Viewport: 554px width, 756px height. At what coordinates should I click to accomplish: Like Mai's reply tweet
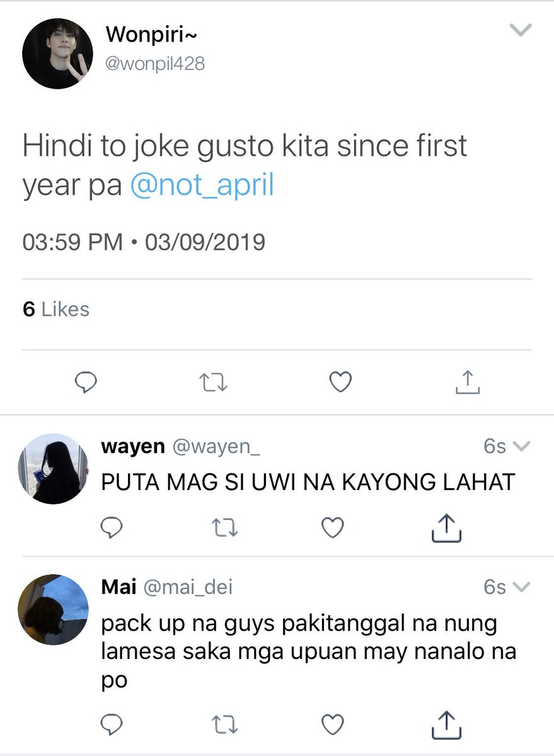pos(332,723)
